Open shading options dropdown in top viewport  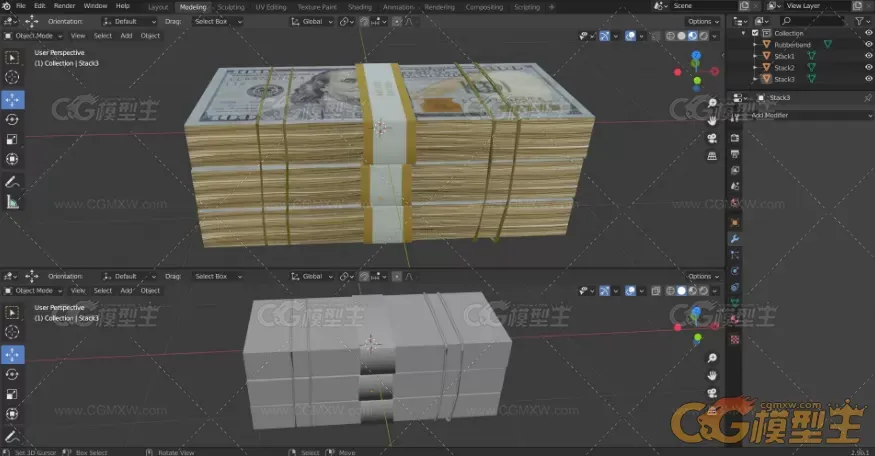(x=715, y=36)
